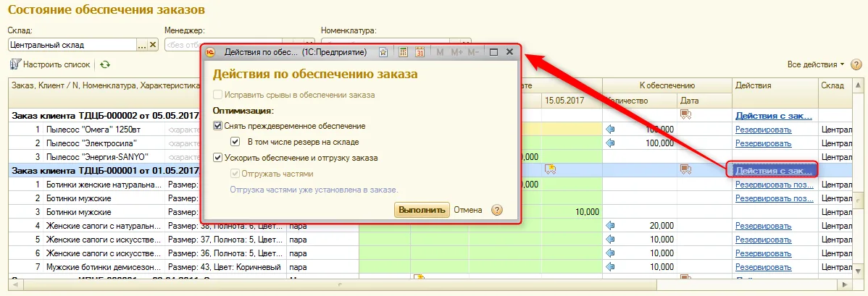The height and width of the screenshot is (296, 868).
Task: Click the help question icon next to Отмена
Action: (497, 210)
